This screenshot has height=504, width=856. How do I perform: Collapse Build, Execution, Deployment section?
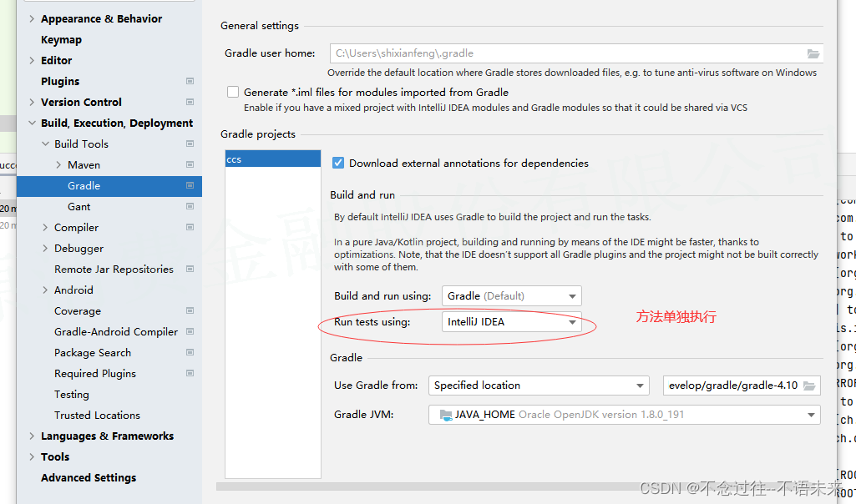click(x=32, y=123)
